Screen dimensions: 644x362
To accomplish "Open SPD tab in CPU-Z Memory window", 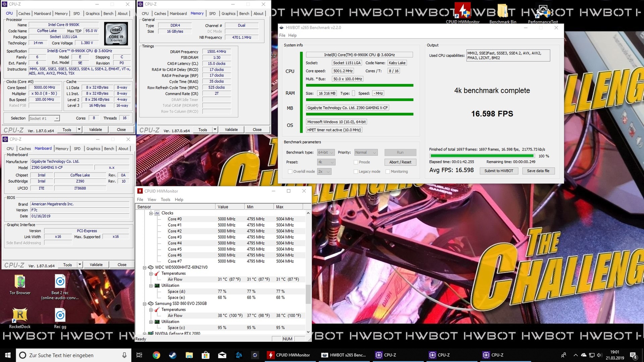I will [x=212, y=14].
